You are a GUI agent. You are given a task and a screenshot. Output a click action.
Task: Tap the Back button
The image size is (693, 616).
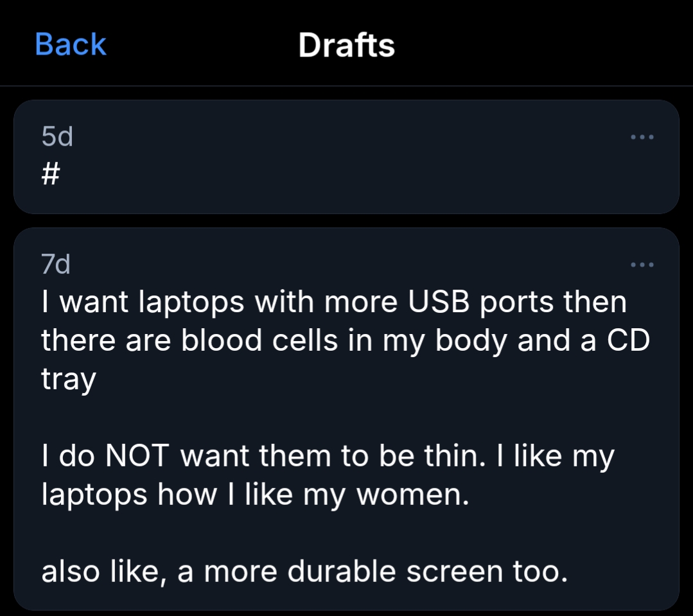[x=71, y=45]
